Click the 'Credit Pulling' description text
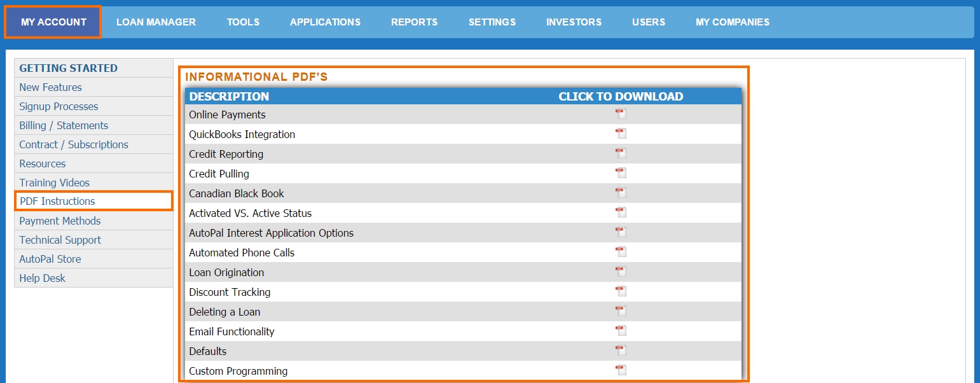Screen dimensions: 980x383 pyautogui.click(x=219, y=174)
